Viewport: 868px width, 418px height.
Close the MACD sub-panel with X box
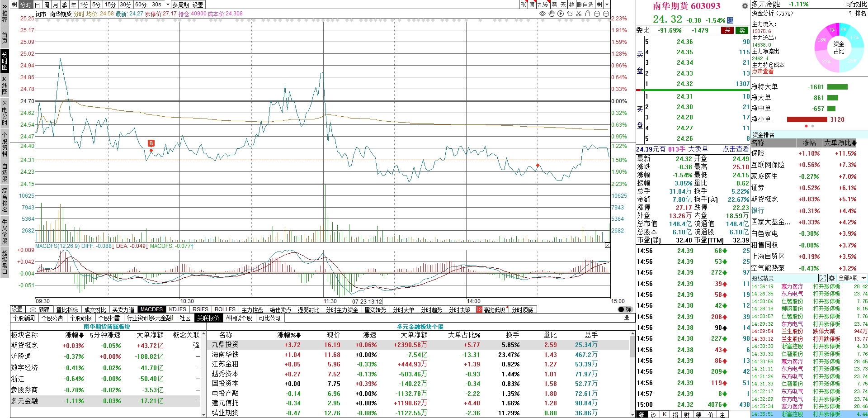[607, 245]
